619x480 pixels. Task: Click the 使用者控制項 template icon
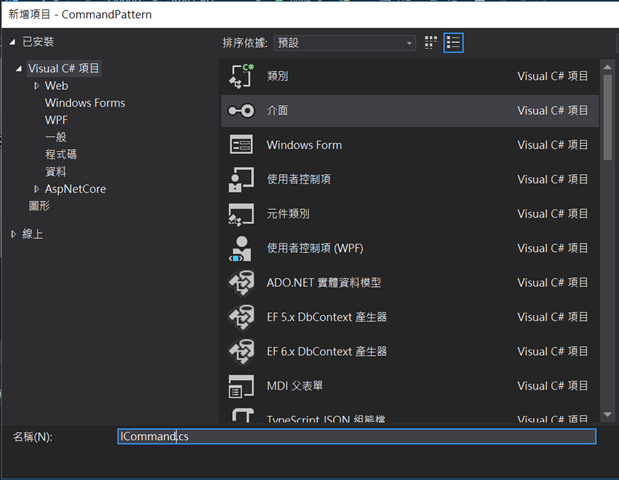tap(241, 179)
